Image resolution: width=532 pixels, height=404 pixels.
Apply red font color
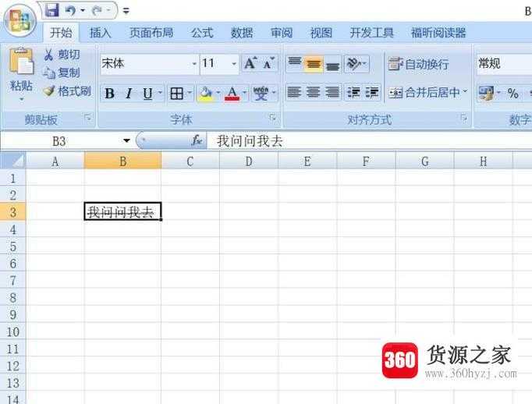pos(232,94)
